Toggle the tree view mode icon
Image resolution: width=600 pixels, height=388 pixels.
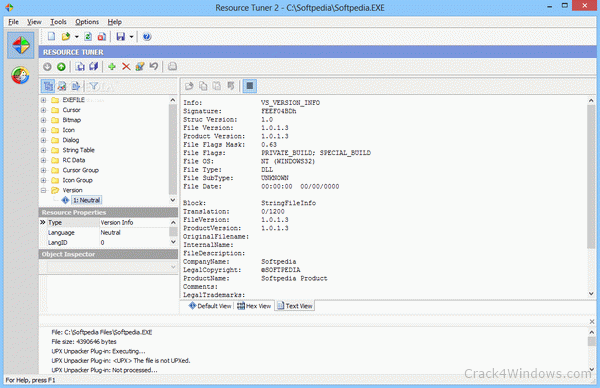tap(48, 86)
